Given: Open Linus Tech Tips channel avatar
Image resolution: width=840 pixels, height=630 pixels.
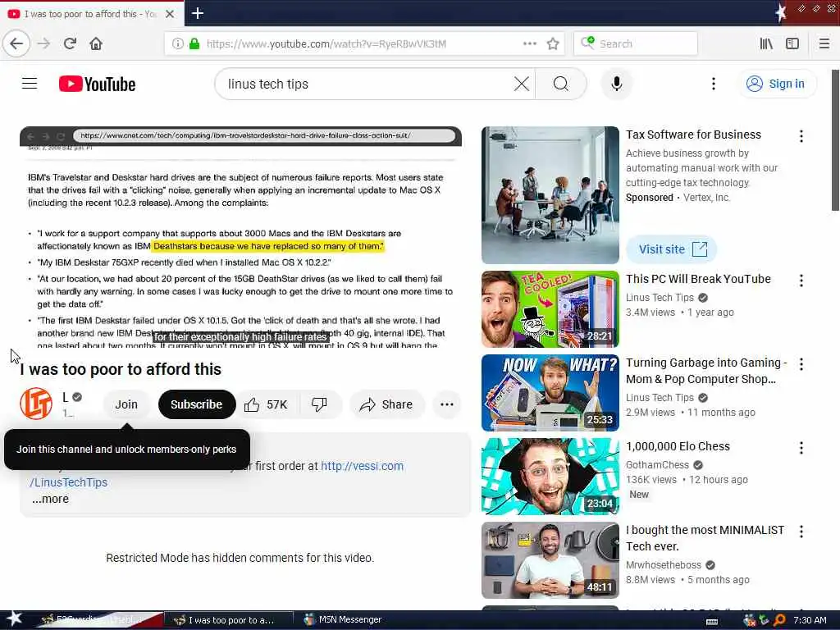Looking at the screenshot, I should point(36,404).
